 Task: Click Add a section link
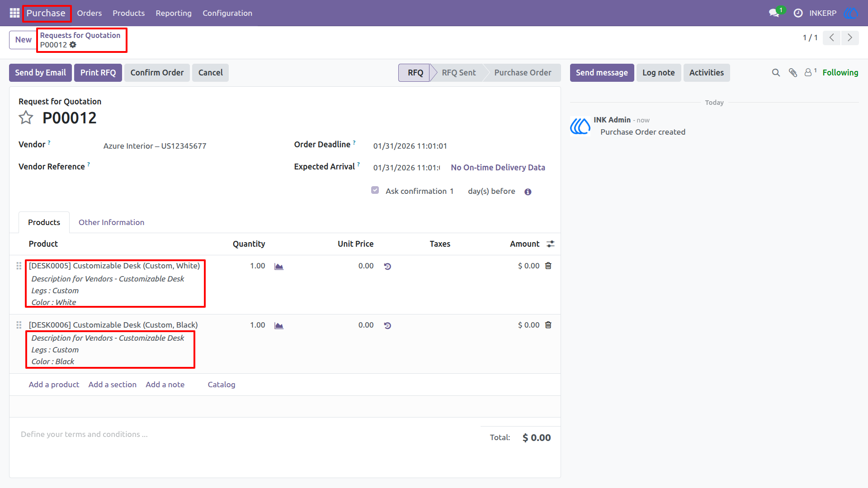[112, 385]
